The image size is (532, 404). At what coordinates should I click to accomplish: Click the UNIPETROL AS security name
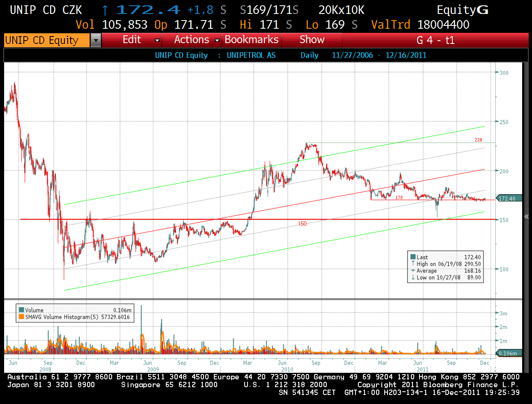[x=251, y=55]
